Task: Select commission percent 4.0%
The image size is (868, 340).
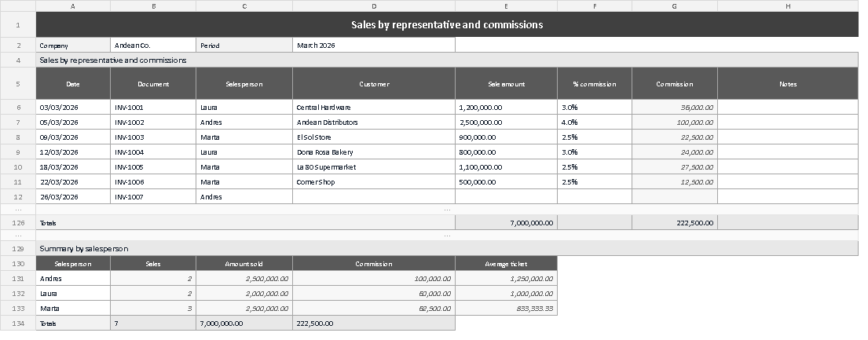Action: [595, 122]
